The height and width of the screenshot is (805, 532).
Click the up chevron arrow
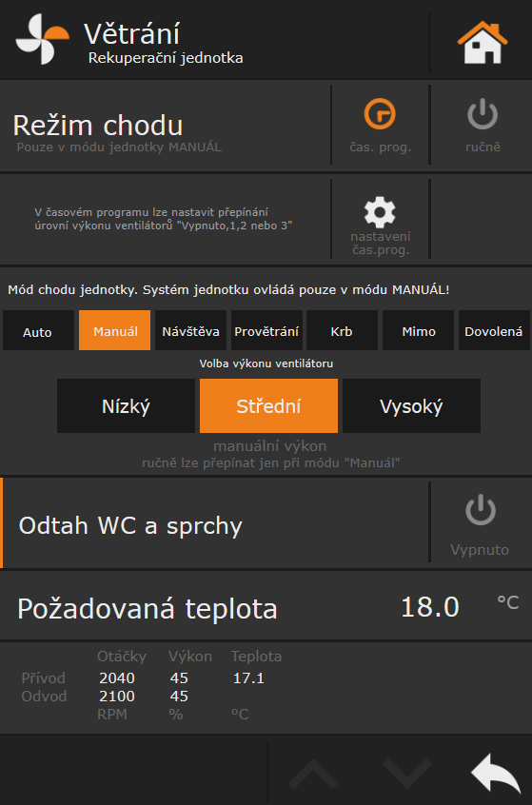[313, 774]
